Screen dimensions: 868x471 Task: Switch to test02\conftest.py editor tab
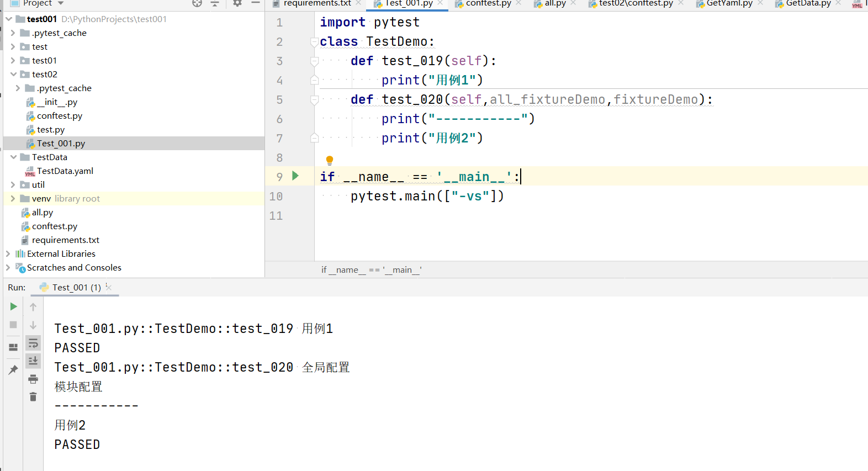636,3
